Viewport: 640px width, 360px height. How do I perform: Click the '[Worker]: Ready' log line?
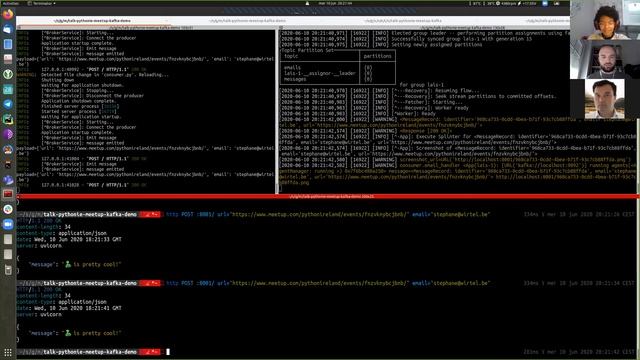pos(414,114)
